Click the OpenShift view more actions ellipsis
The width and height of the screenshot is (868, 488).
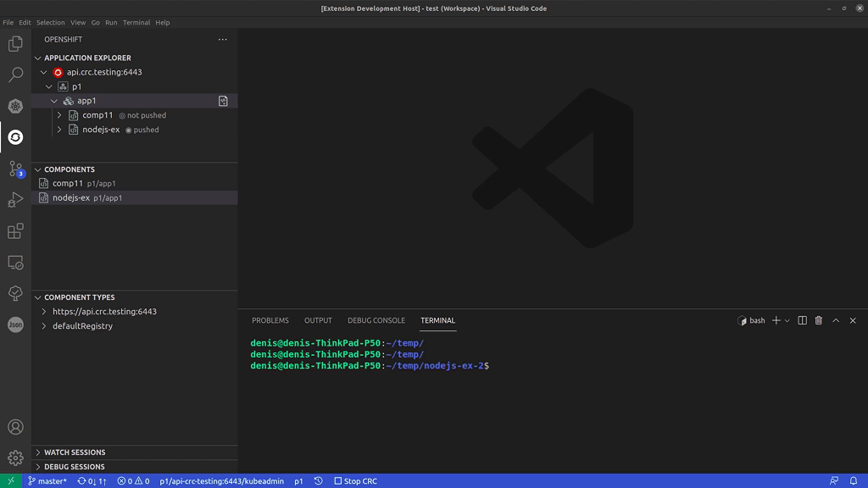pos(223,39)
